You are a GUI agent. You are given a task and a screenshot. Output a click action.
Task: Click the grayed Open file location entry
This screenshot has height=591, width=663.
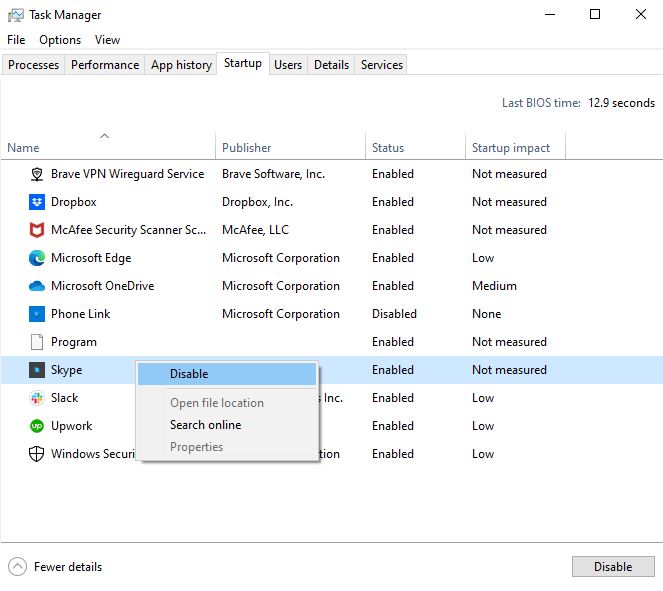(227, 403)
